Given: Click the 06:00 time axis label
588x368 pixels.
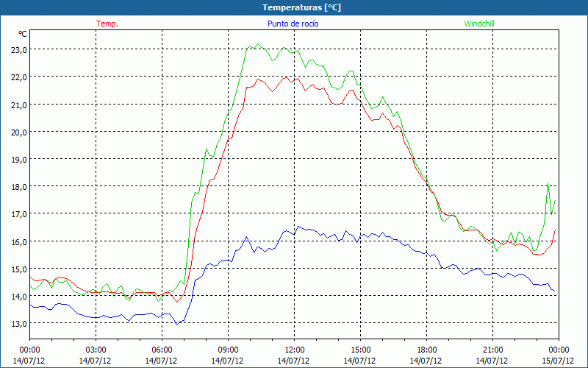Looking at the screenshot, I should [162, 350].
